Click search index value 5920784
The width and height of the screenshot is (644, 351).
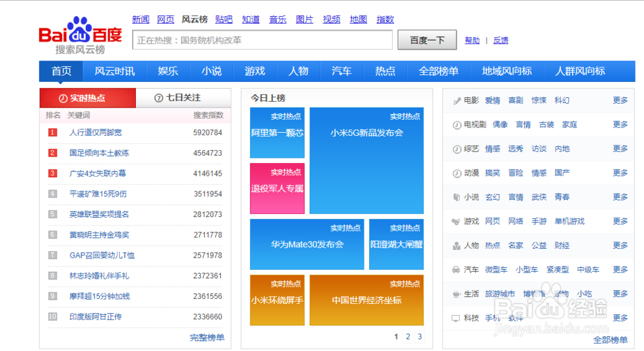[207, 133]
